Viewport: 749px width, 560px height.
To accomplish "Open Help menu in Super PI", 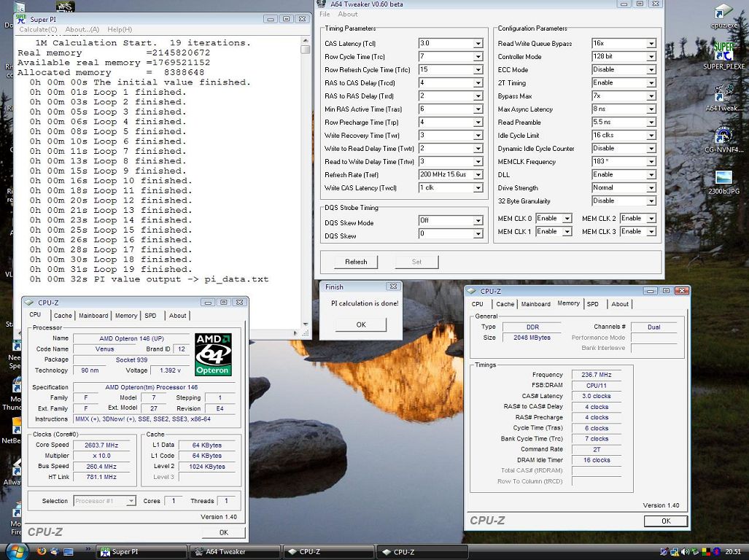I will click(120, 30).
